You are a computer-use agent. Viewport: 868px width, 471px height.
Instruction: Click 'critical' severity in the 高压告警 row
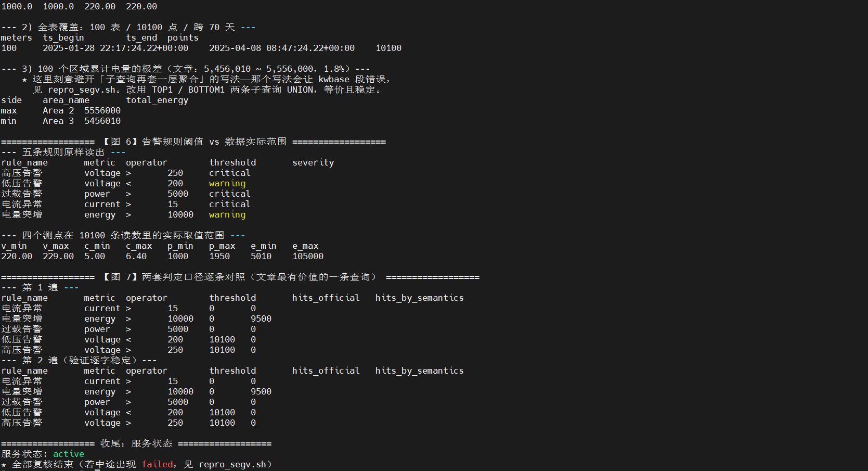(x=230, y=173)
